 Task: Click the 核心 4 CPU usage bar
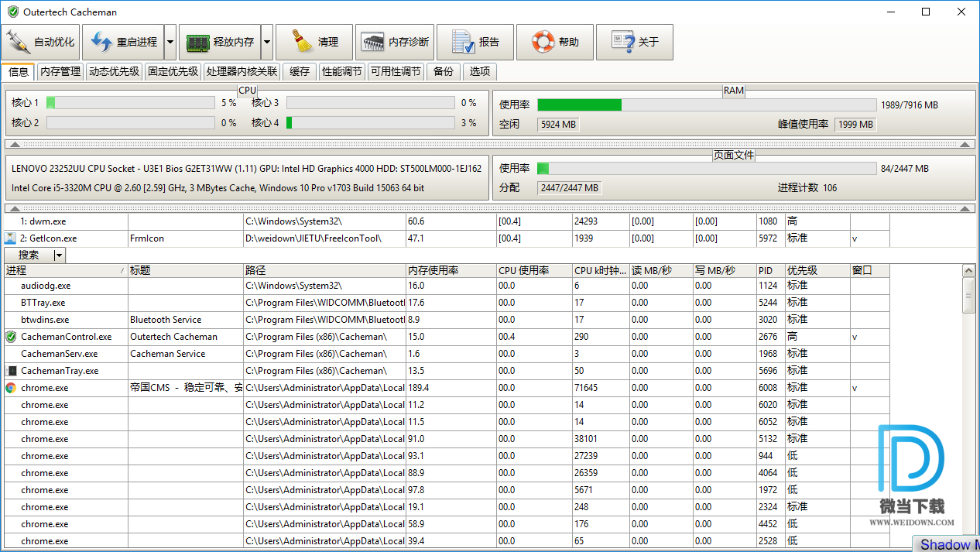click(x=370, y=122)
